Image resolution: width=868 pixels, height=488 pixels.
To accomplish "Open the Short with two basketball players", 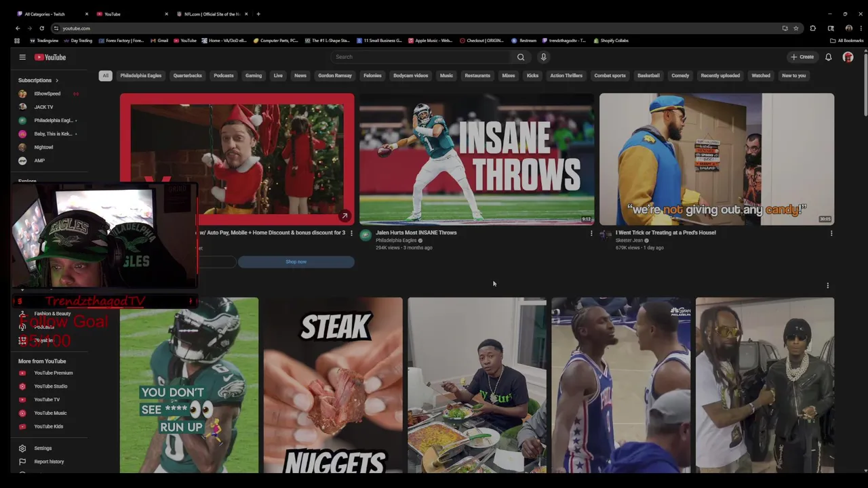I will [620, 385].
